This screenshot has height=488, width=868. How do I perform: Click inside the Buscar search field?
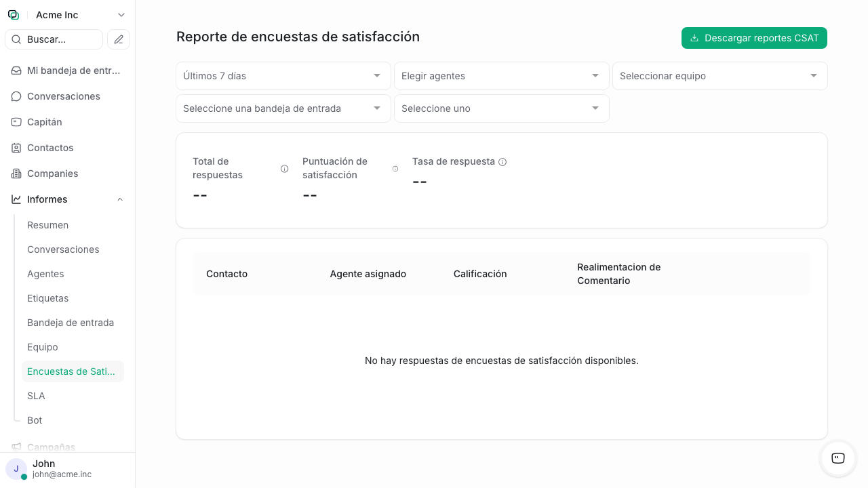click(54, 39)
